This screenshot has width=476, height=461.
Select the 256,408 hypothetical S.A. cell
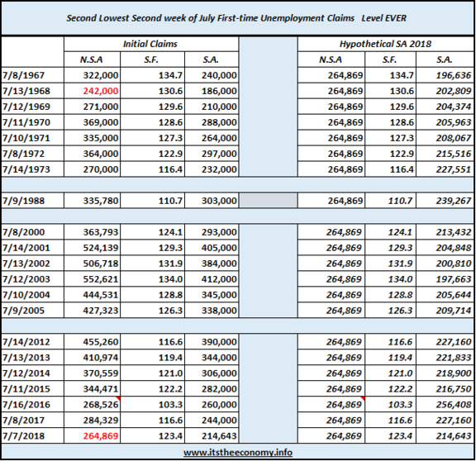click(x=445, y=404)
